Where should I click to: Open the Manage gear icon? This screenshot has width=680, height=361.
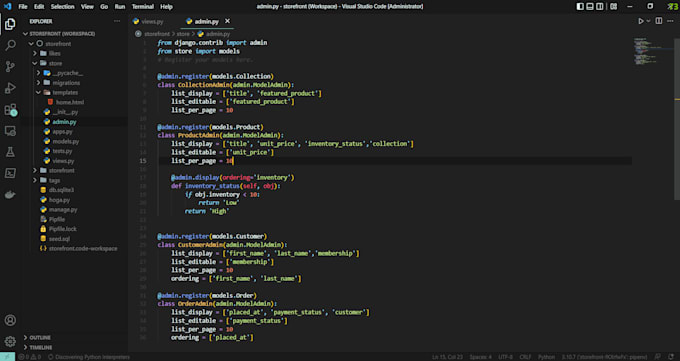pos(10,341)
